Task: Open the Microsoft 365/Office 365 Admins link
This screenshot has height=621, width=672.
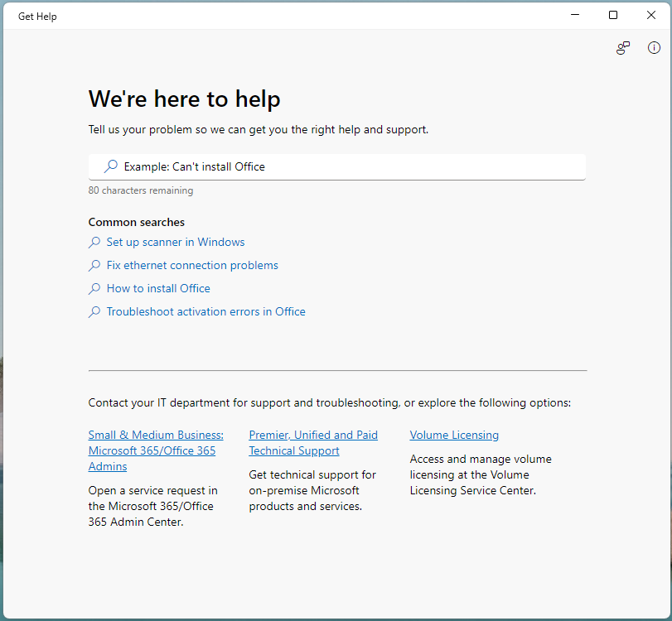Action: [x=152, y=450]
